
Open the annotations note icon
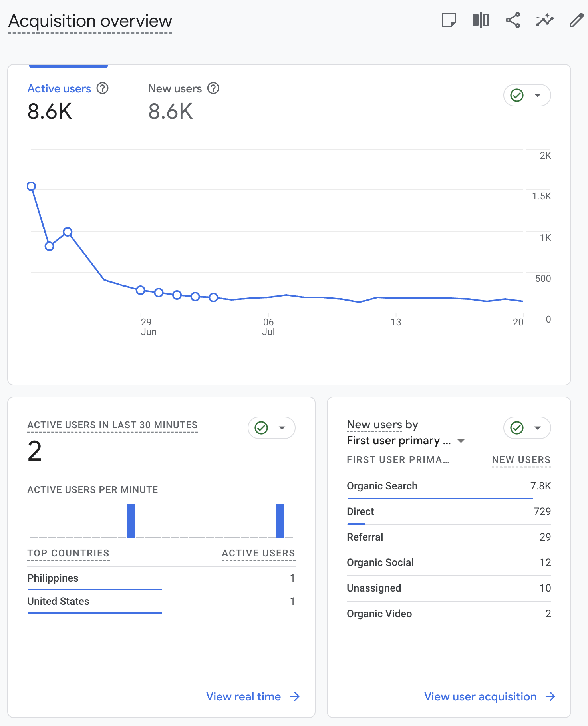449,20
